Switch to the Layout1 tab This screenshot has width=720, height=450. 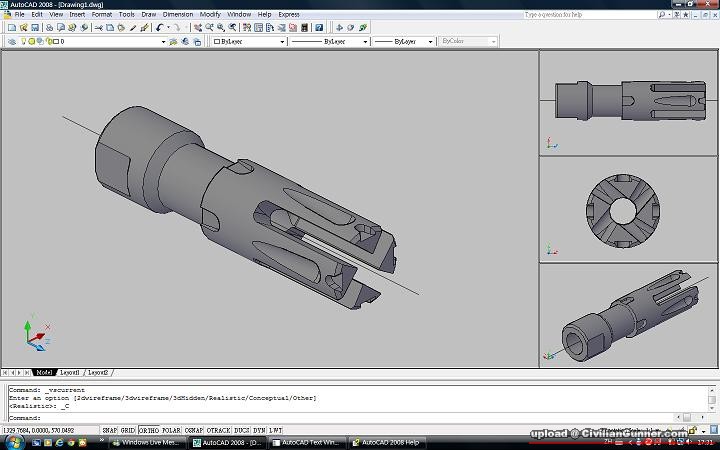pos(70,372)
